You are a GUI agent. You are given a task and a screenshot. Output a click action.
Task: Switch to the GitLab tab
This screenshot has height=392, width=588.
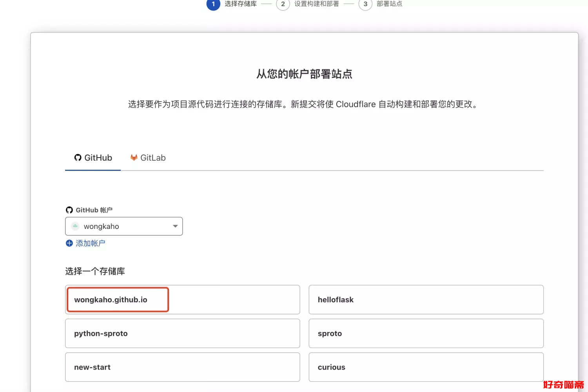tap(148, 158)
